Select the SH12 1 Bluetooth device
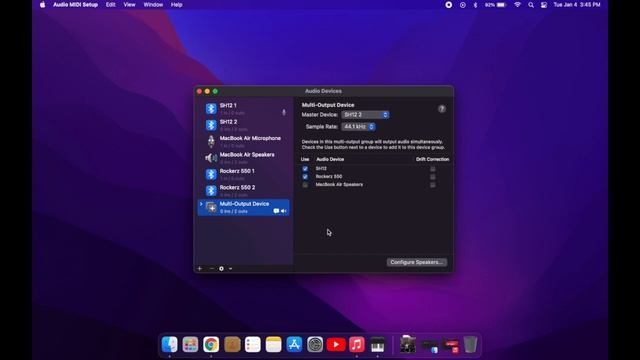The image size is (640, 360). click(243, 109)
